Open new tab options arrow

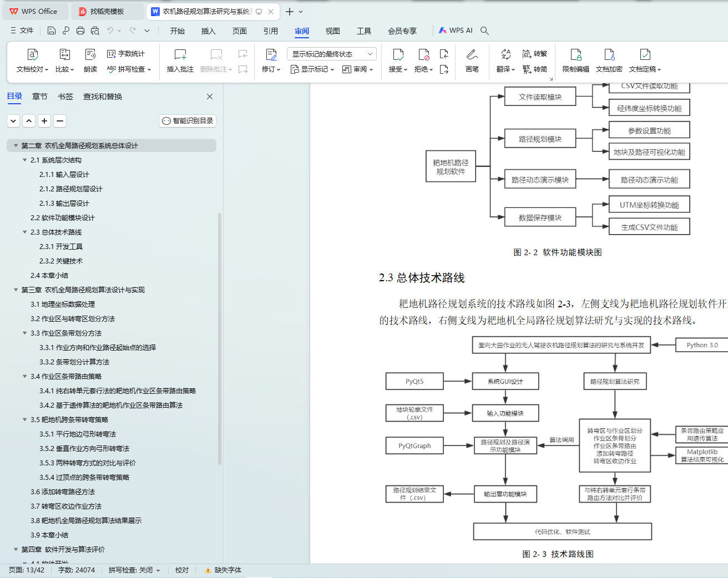pyautogui.click(x=301, y=12)
